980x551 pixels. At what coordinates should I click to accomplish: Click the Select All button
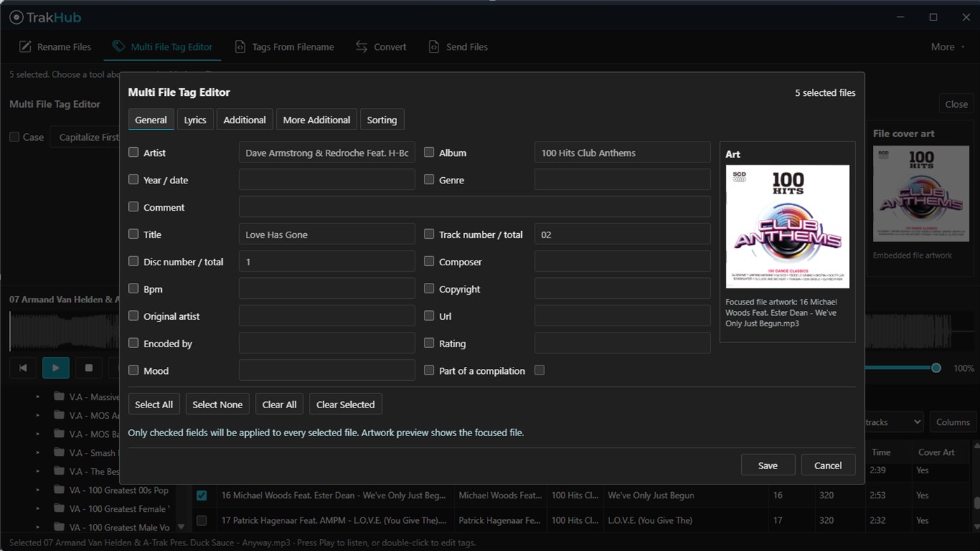pyautogui.click(x=154, y=404)
